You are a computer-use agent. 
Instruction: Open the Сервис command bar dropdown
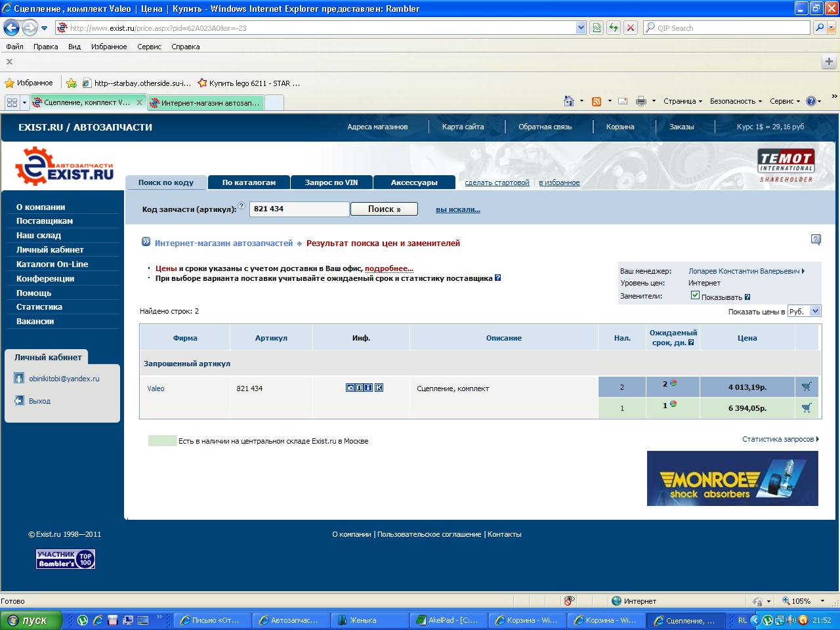[x=785, y=101]
